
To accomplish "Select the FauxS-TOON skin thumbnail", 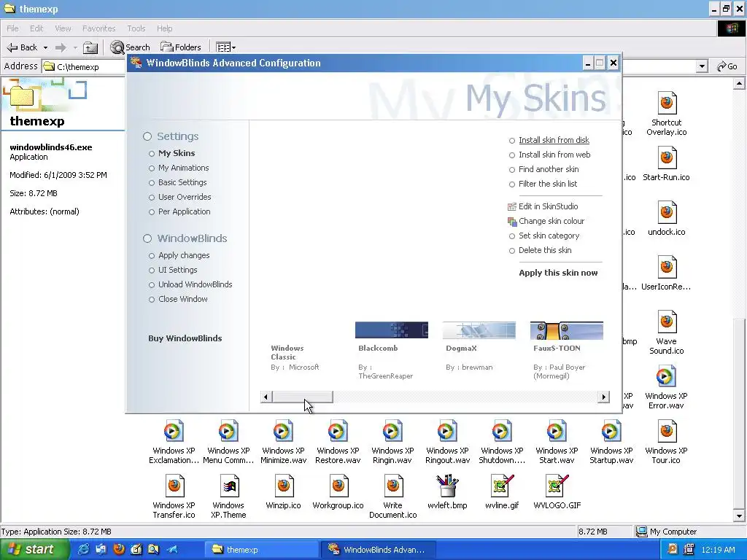I will pyautogui.click(x=566, y=330).
